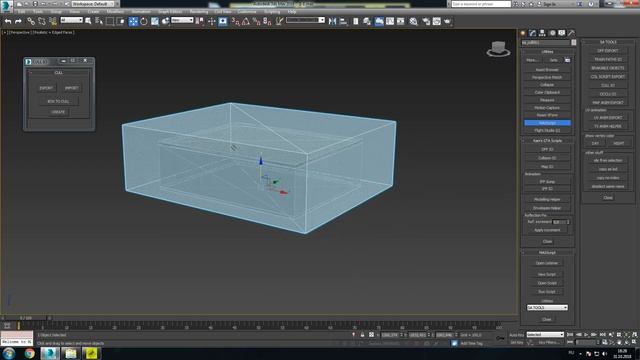Click EXPORT in the CULL floater
The height and width of the screenshot is (360, 640).
tap(46, 88)
